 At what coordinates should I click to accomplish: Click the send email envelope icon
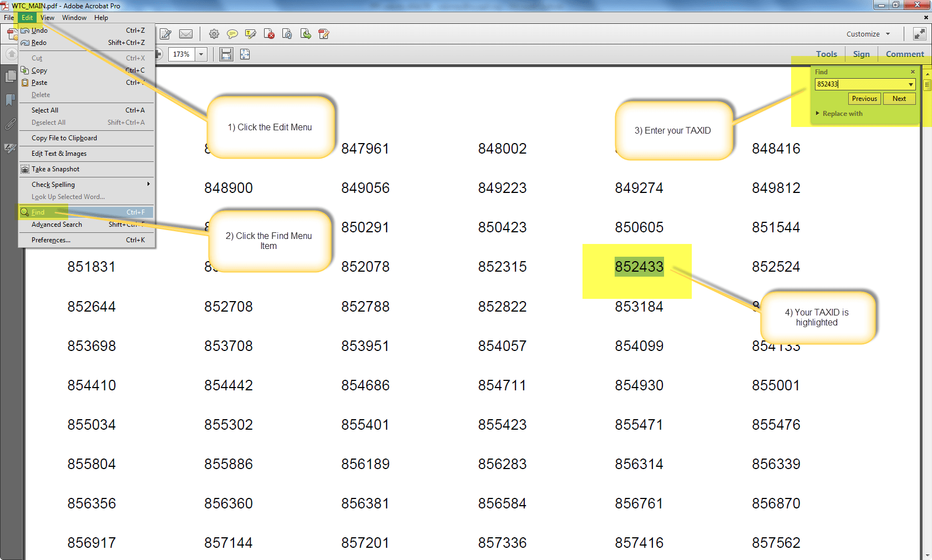pyautogui.click(x=186, y=34)
